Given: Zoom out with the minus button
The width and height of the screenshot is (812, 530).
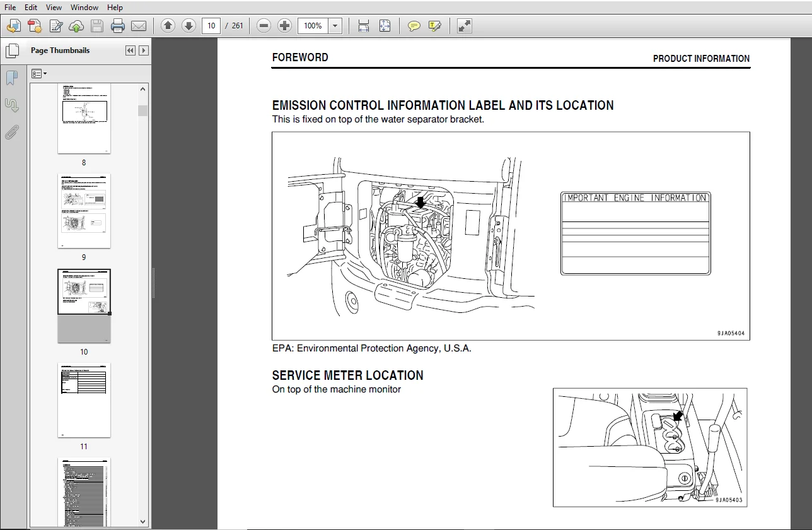Looking at the screenshot, I should coord(264,26).
